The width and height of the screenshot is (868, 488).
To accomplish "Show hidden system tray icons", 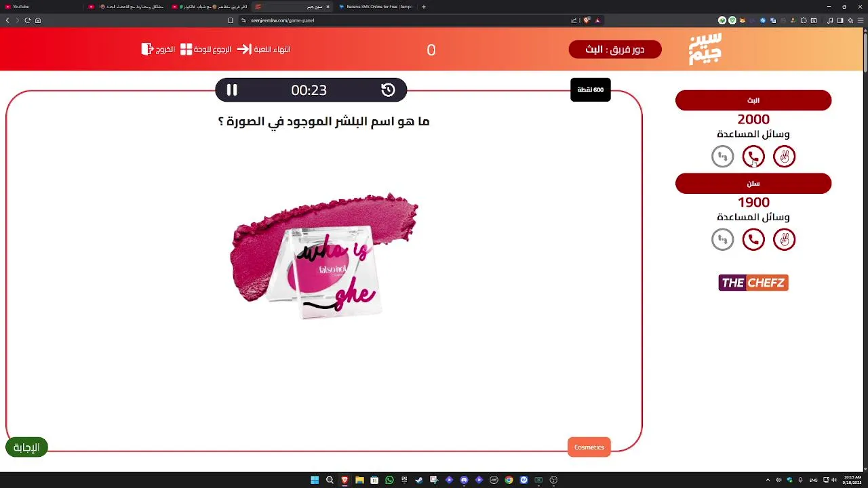I will point(768,480).
